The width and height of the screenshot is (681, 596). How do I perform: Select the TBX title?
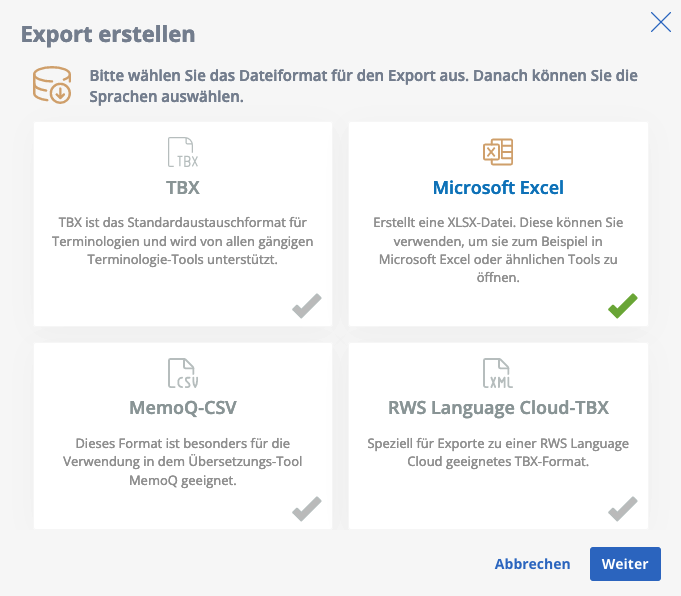click(x=183, y=188)
